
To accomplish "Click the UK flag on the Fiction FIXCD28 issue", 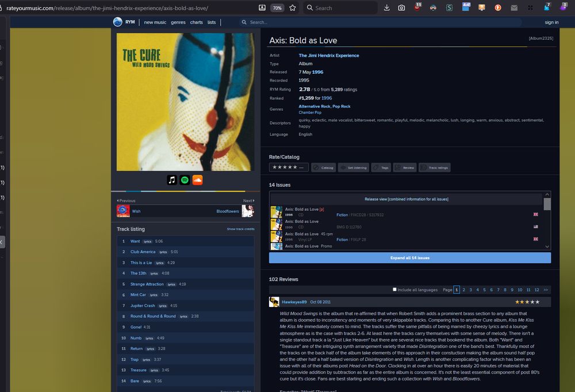I will pos(535,214).
